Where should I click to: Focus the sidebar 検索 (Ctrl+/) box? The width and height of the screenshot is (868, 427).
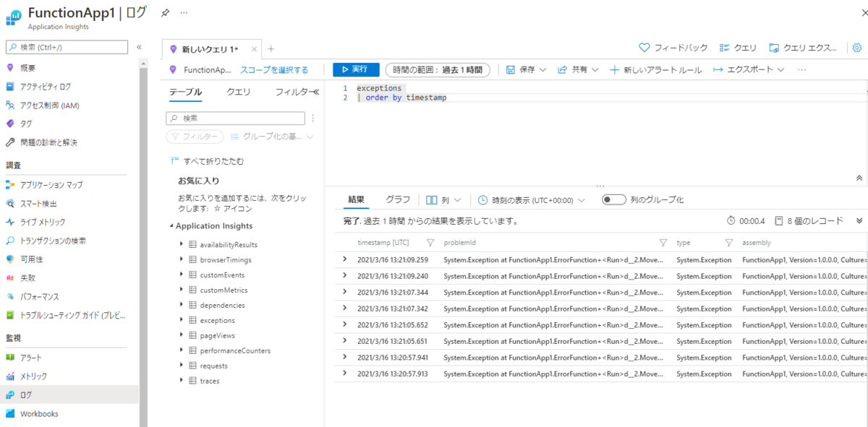(x=68, y=47)
